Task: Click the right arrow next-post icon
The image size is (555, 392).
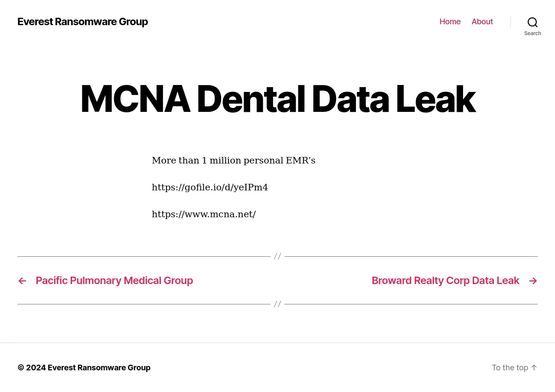Action: tap(533, 281)
